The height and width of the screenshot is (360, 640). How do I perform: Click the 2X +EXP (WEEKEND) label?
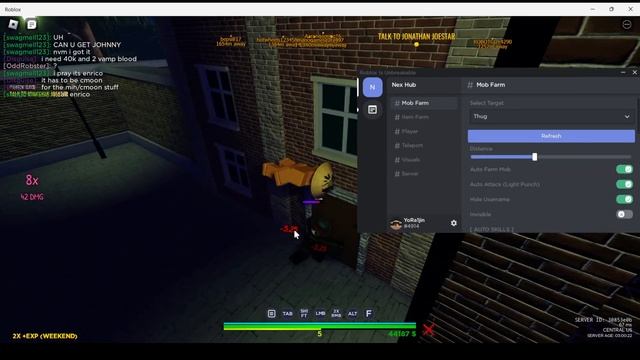[45, 336]
